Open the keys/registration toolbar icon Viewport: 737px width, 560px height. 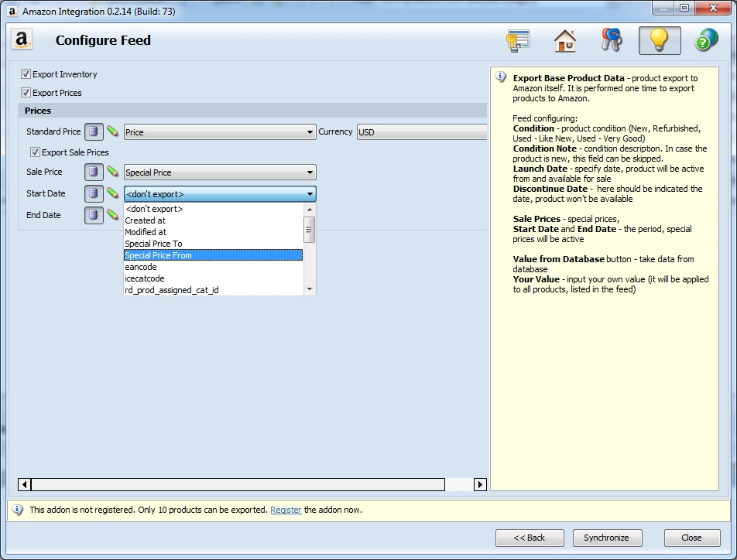(x=612, y=40)
